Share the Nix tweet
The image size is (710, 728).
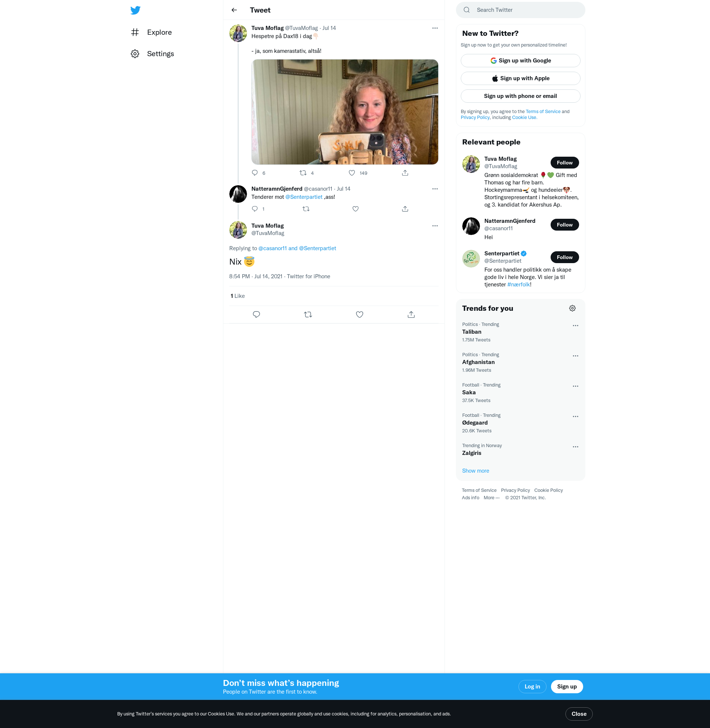pyautogui.click(x=411, y=314)
